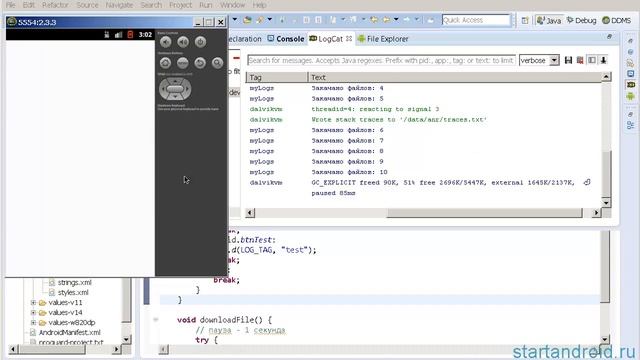This screenshot has height=360, width=640.
Task: Tap the emulator Back button
Action: coord(200,62)
